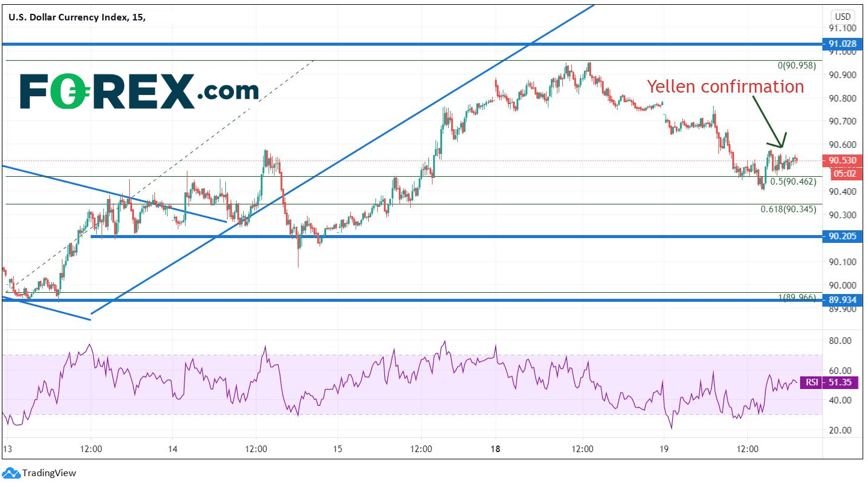Select the 89.934 price level label
This screenshot has height=487, width=868.
point(842,300)
